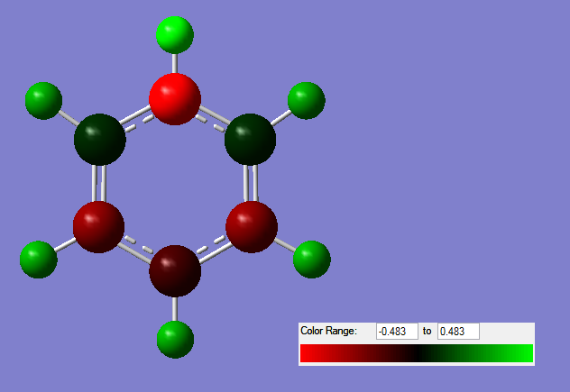
Task: Select the dark red ring atom at lower right
Action: click(x=252, y=227)
